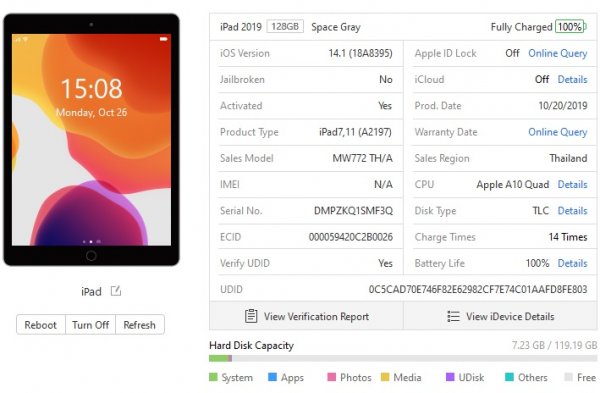Click the edit icon beside iPad name
The image size is (600, 393).
point(116,291)
